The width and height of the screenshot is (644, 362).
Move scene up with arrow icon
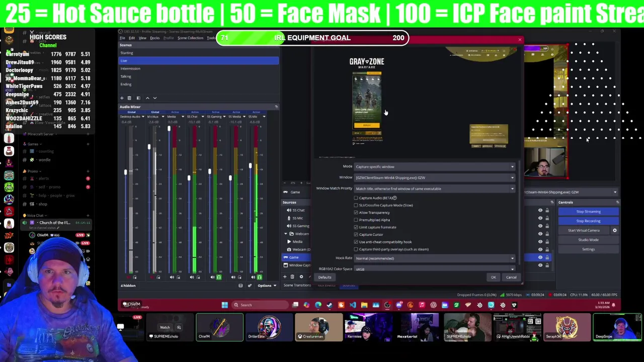click(x=147, y=98)
